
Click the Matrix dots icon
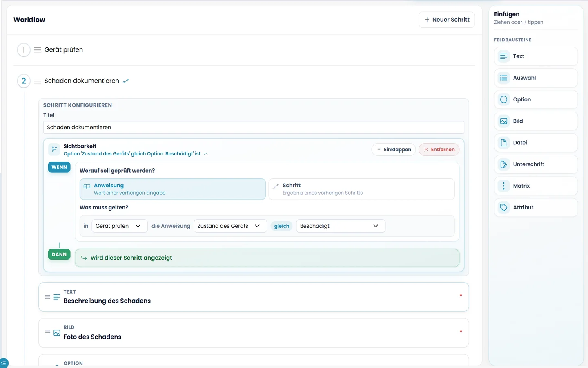pyautogui.click(x=503, y=186)
